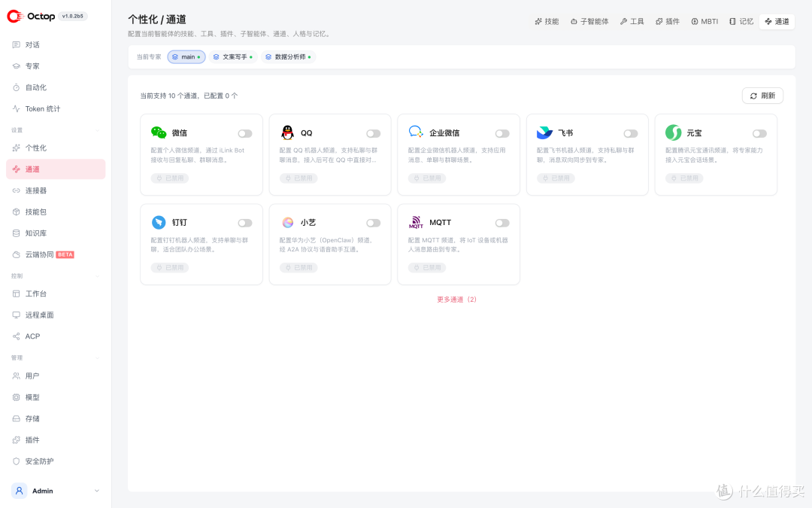Enable the 飞书 channel toggle

(x=630, y=134)
